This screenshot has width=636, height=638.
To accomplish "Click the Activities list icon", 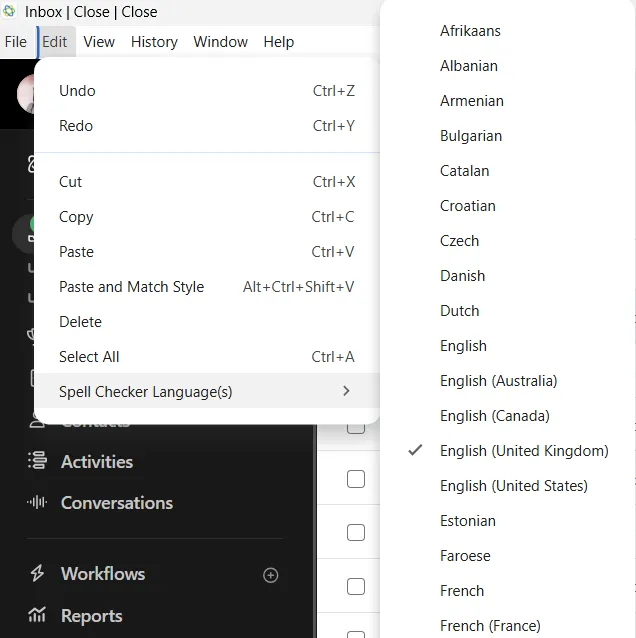I will [x=37, y=461].
